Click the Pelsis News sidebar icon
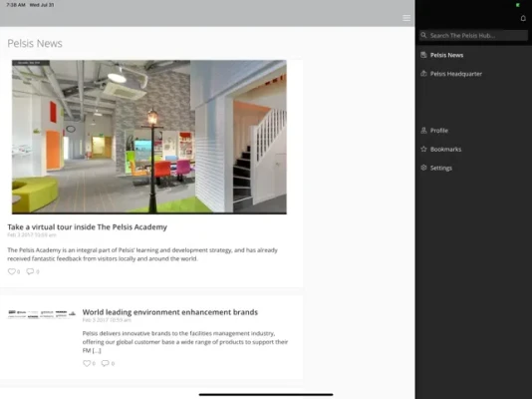 coord(423,55)
